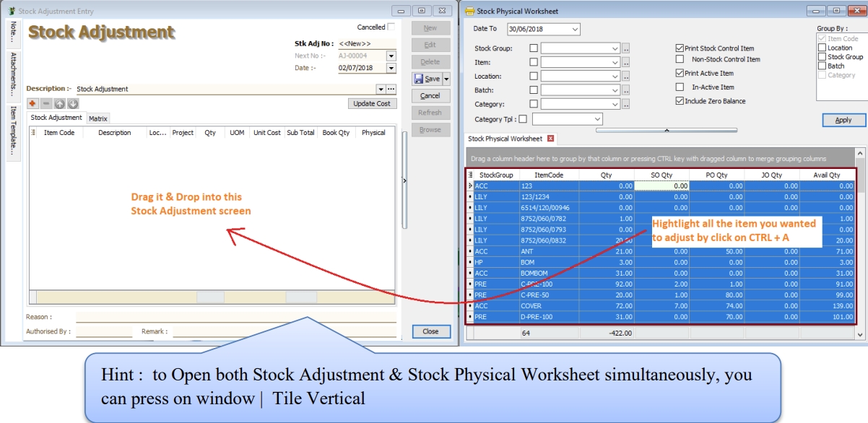Image resolution: width=868 pixels, height=423 pixels.
Task: Click the Update Cost button
Action: [x=372, y=103]
